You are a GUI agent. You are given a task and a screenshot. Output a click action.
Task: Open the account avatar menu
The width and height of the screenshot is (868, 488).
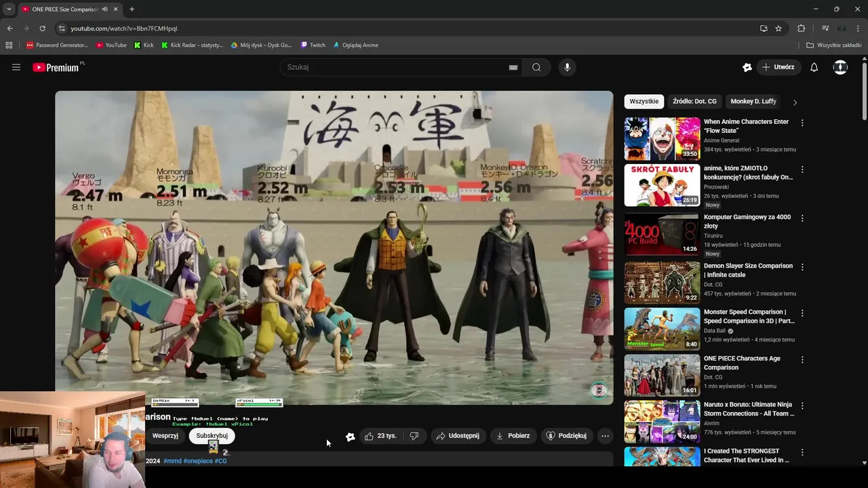(x=840, y=67)
